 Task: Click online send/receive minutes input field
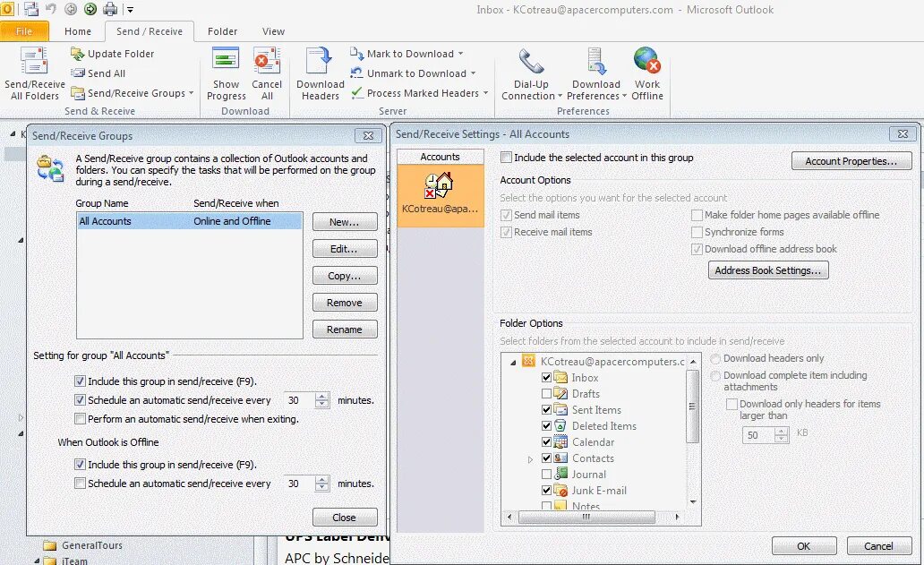[x=299, y=400]
